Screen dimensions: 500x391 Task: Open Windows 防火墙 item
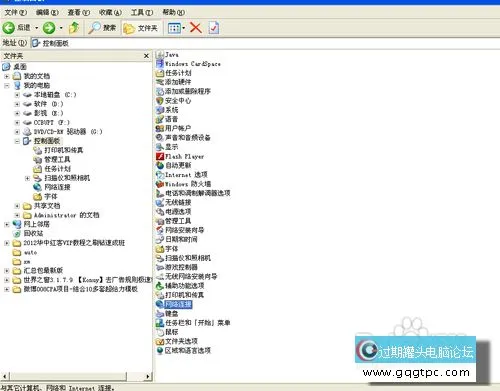coord(183,184)
